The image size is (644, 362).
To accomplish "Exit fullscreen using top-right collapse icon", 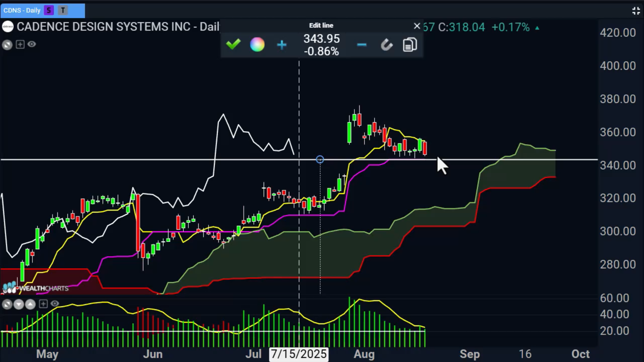I will click(x=636, y=11).
